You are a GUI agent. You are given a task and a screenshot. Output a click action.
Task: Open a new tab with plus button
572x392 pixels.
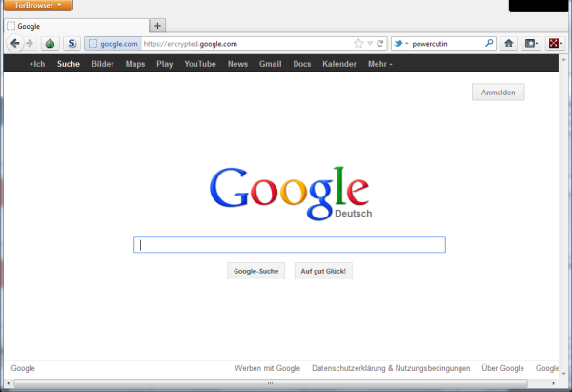pyautogui.click(x=157, y=26)
